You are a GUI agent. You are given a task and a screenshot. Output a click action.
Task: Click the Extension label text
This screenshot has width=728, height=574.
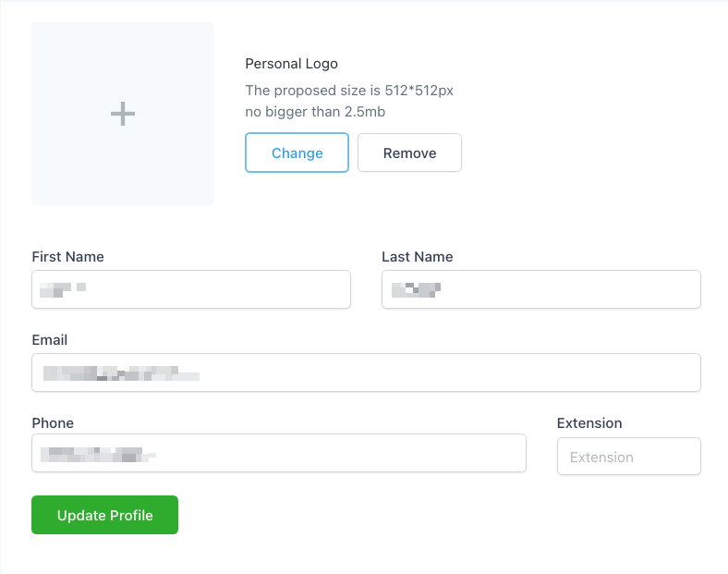click(x=589, y=422)
